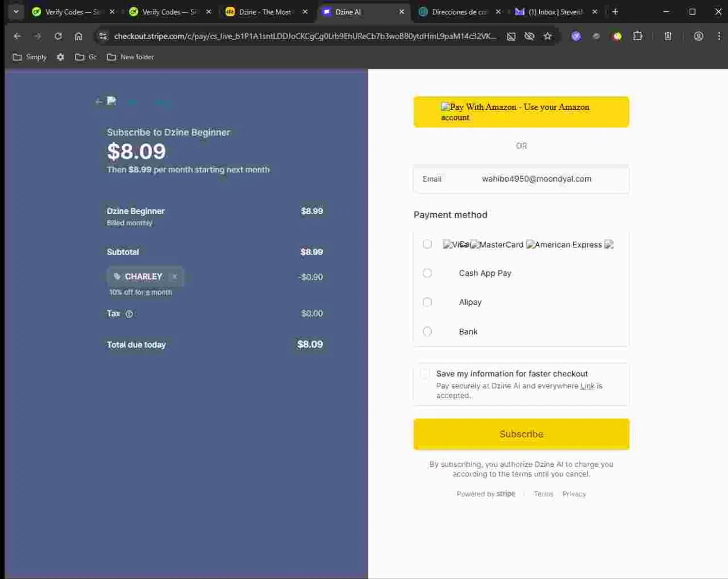Open the tab search dropdown arrow
The image size is (728, 579).
16,12
